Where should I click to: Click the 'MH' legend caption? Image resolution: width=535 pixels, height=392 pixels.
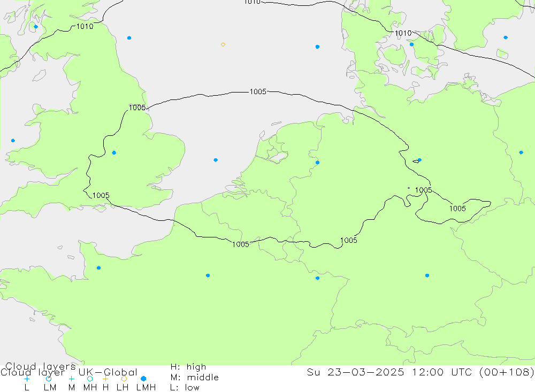tap(90, 388)
